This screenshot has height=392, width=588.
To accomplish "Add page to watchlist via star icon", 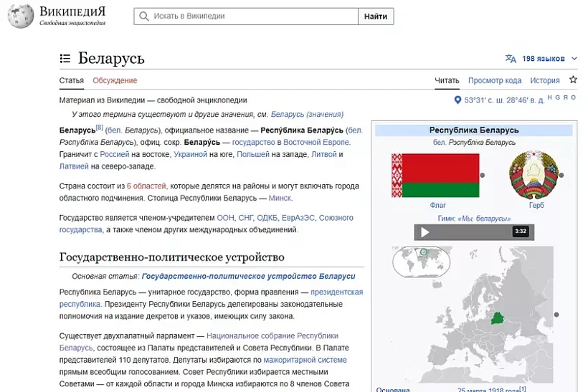I will (573, 80).
